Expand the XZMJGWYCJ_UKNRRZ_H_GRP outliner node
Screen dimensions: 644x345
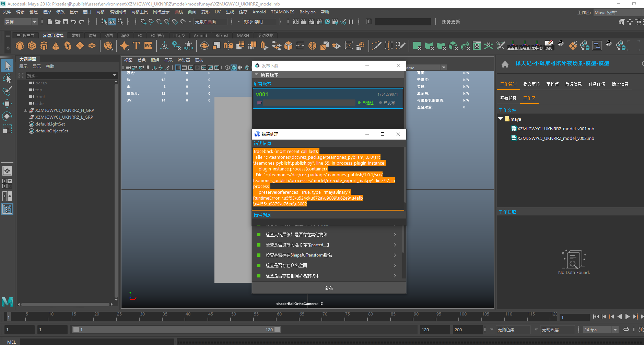pyautogui.click(x=25, y=110)
